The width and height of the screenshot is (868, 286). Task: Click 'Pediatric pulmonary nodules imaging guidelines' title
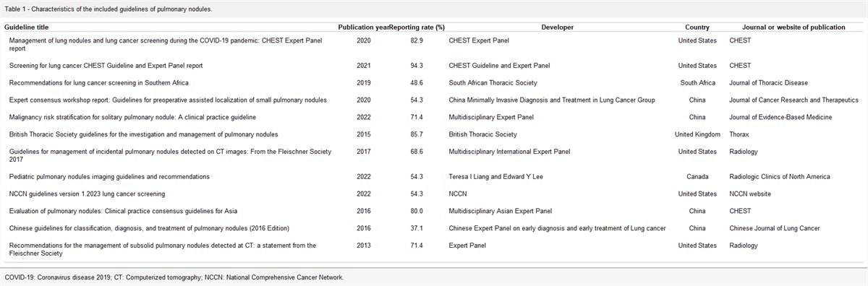[109, 176]
